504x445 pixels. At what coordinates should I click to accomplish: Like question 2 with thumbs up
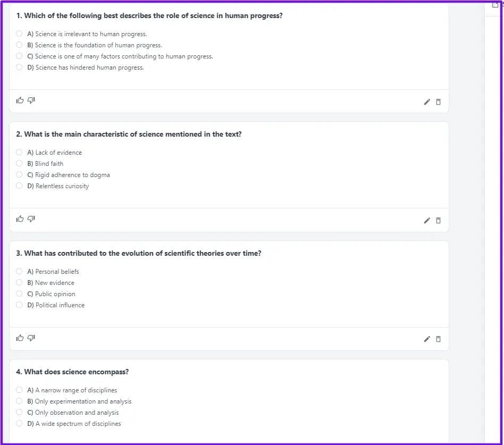pyautogui.click(x=20, y=219)
